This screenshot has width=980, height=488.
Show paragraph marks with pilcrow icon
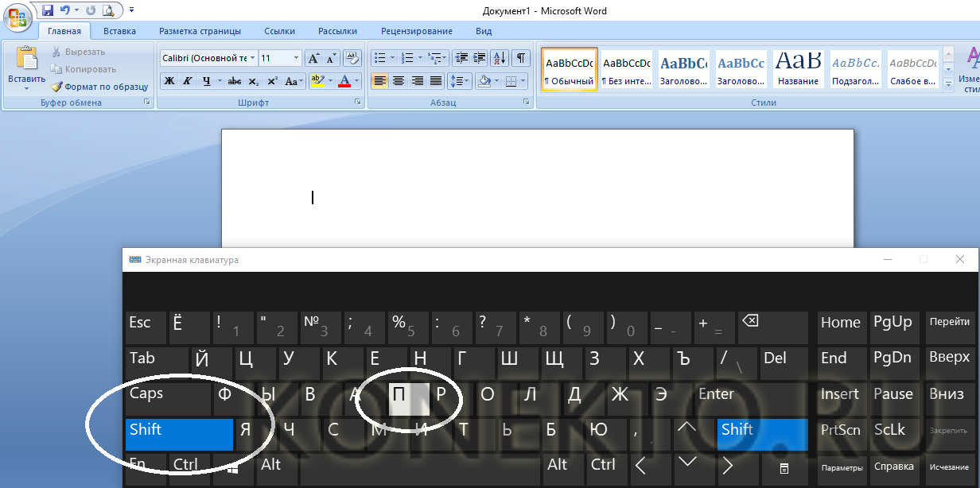pos(521,58)
